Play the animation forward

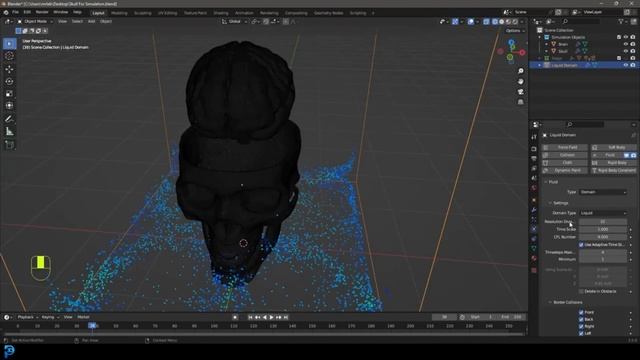pos(271,317)
